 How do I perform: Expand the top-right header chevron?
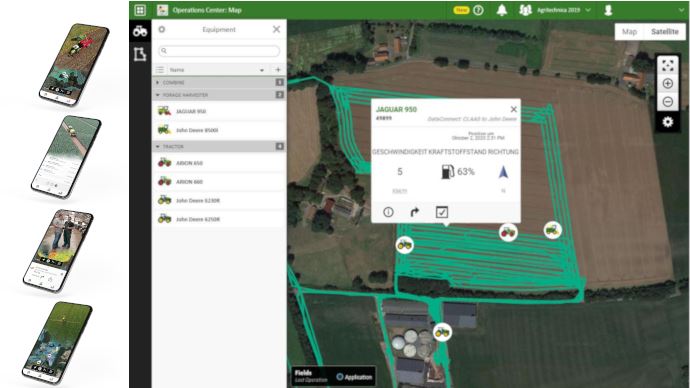[x=682, y=10]
